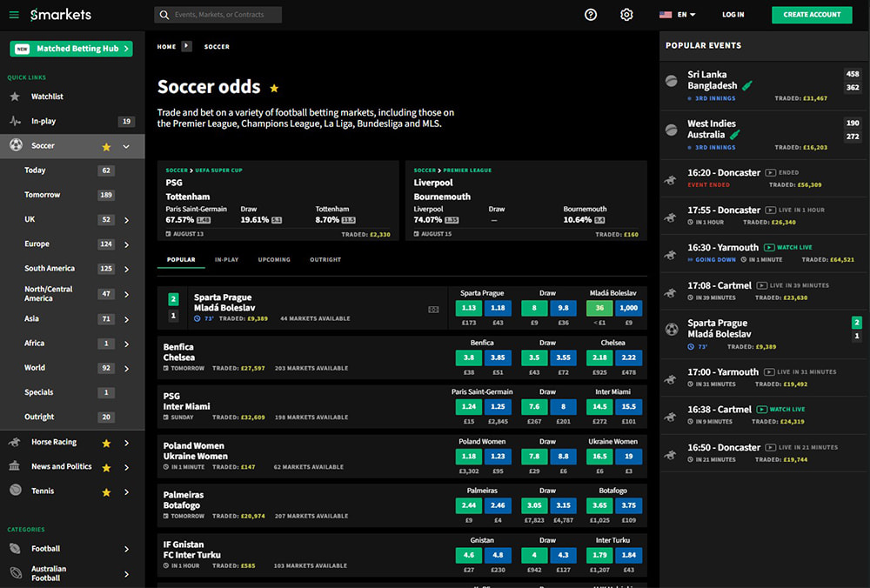Click in the Events, Markets, or Contracts search field
This screenshot has width=870, height=588.
pos(218,15)
